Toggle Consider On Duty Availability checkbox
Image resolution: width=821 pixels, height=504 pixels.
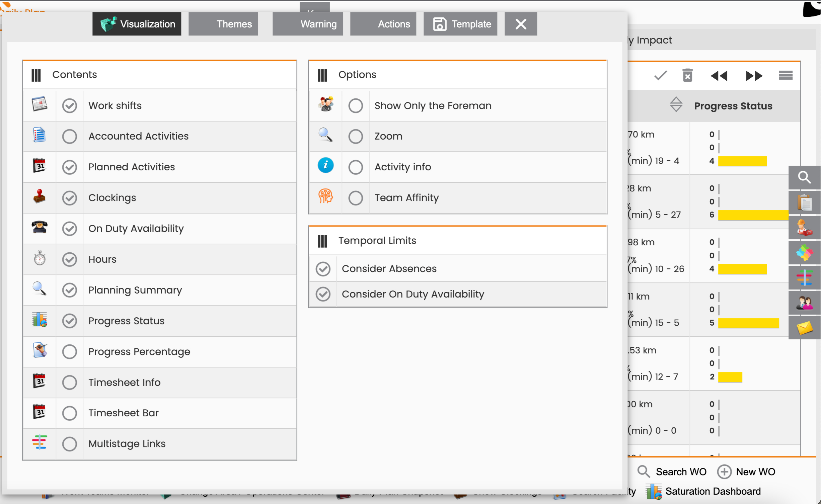tap(323, 294)
